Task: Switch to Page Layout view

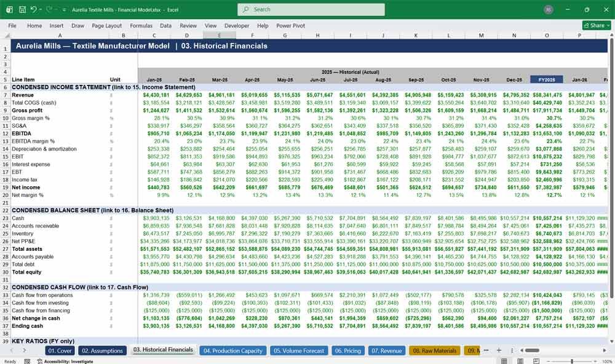Action: [520, 361]
